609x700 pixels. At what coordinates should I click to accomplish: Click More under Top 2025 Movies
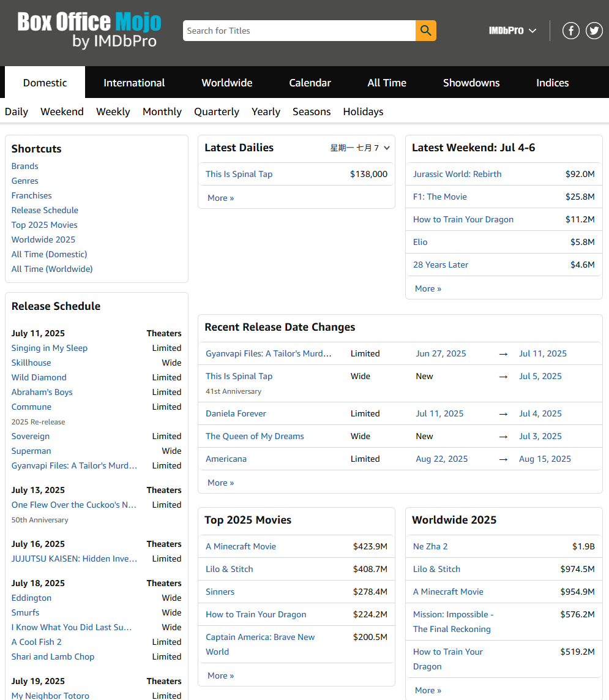tap(220, 676)
